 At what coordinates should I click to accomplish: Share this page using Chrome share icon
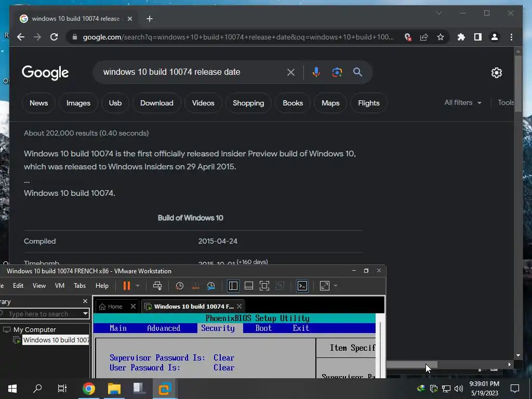(424, 37)
